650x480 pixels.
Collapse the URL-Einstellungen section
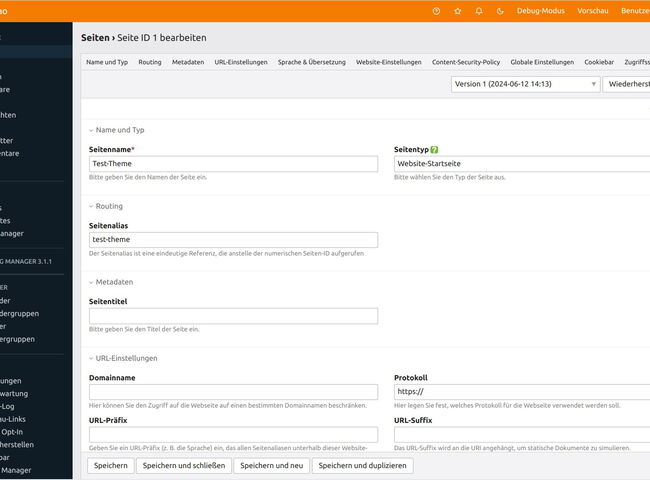[92, 358]
